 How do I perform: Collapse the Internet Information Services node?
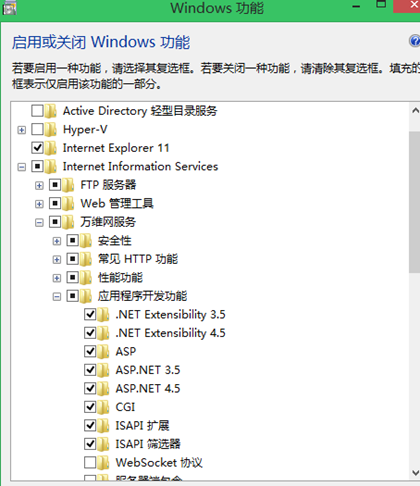tap(22, 167)
